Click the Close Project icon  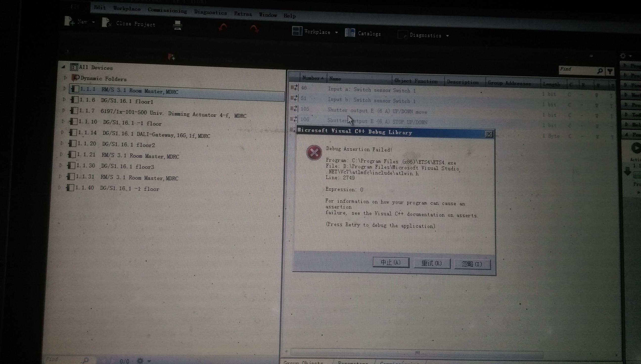107,23
